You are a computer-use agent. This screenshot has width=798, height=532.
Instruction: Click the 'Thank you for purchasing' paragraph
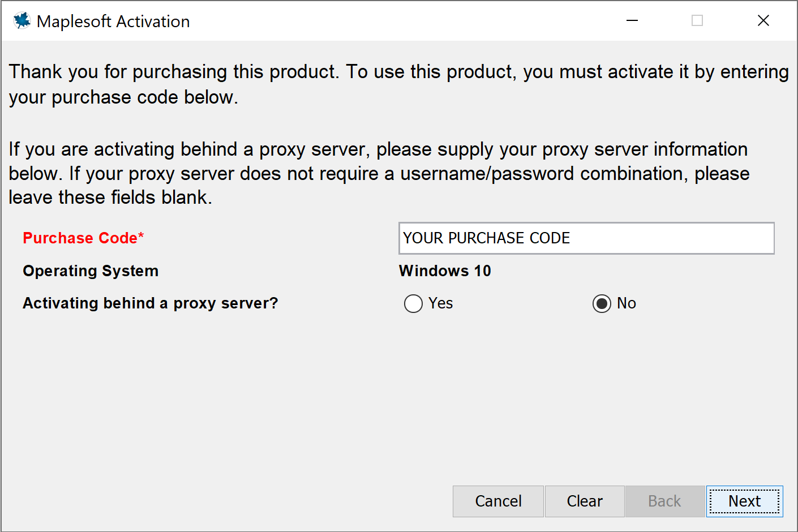coord(398,84)
